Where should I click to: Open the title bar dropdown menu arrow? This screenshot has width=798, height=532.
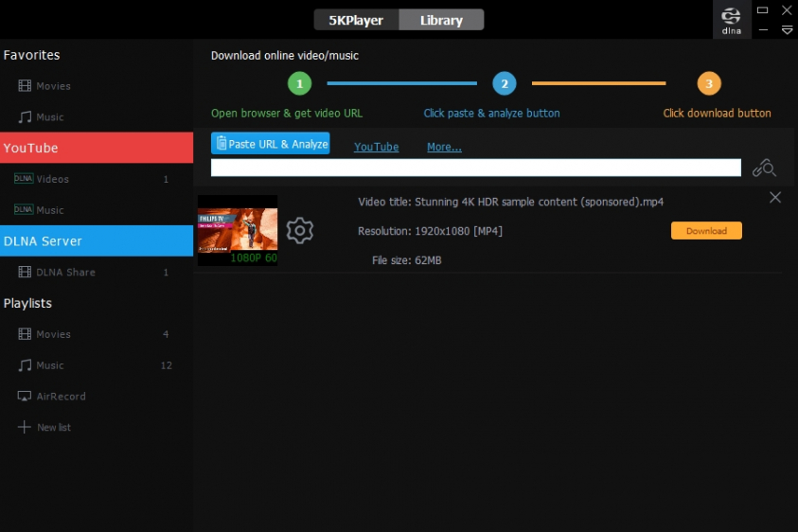pyautogui.click(x=787, y=30)
